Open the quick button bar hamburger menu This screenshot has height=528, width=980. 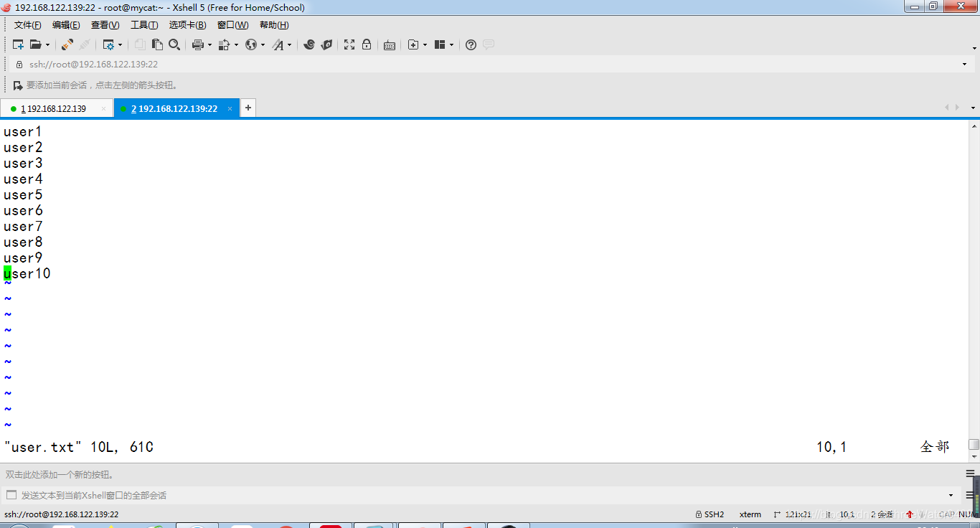[970, 474]
